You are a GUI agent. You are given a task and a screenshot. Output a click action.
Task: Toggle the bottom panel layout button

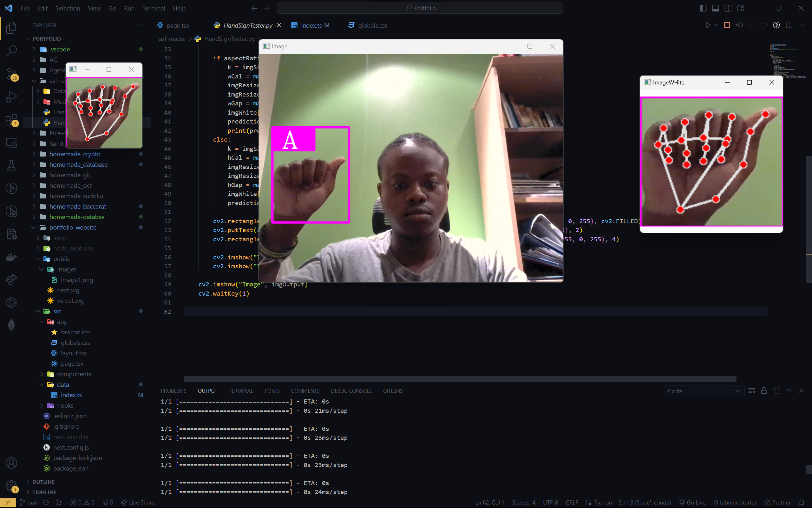point(715,8)
